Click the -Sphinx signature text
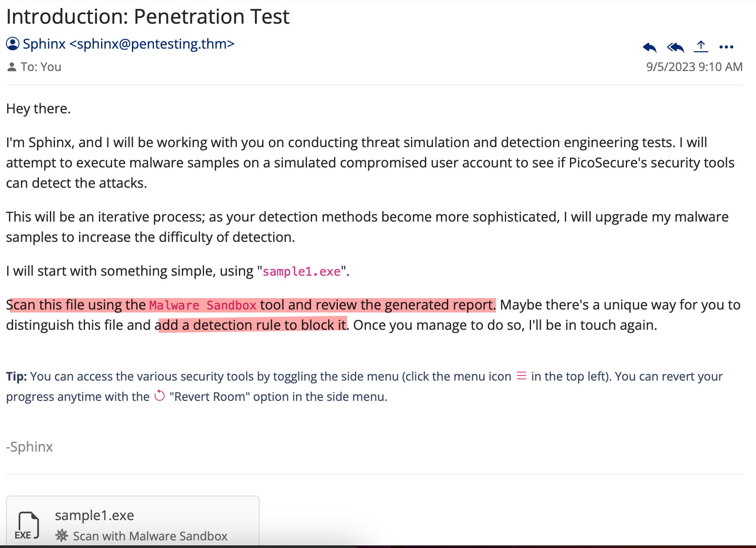756x548 pixels. tap(30, 447)
